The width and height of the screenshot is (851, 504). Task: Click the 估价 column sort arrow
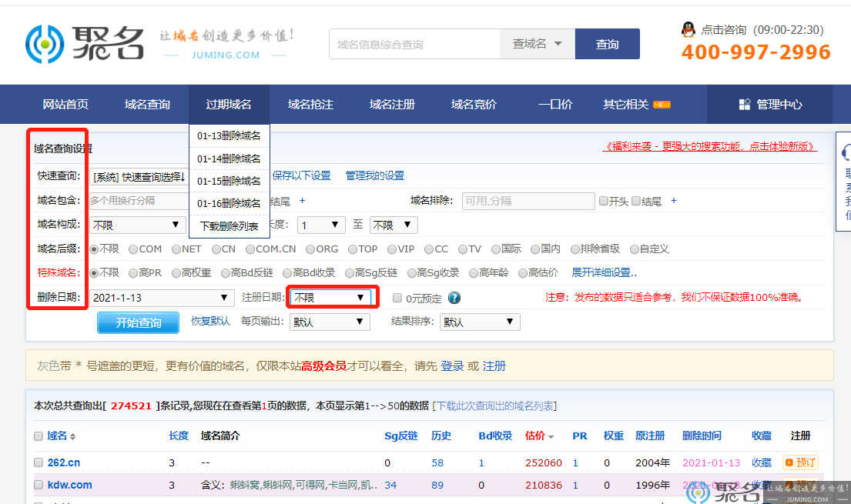pos(551,437)
